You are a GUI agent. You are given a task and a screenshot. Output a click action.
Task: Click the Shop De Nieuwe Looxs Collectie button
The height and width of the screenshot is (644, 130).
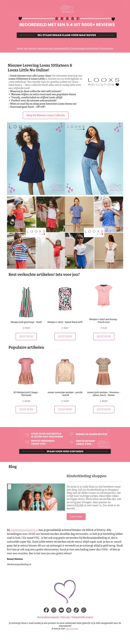coord(46,115)
